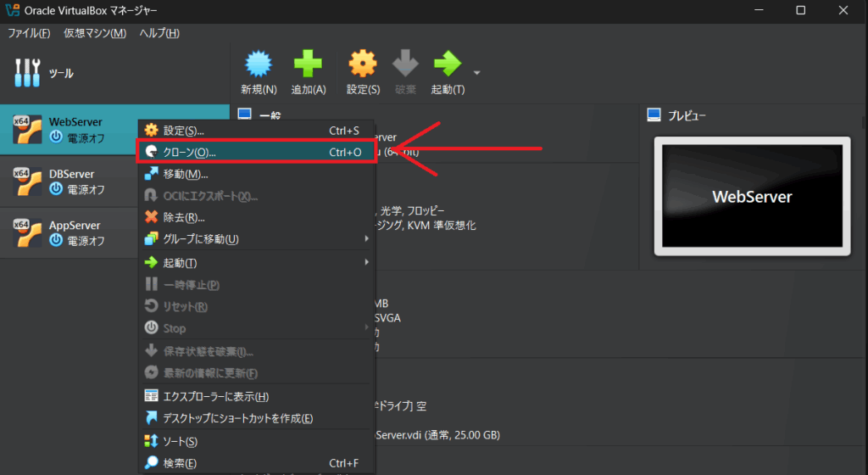Click the 一般 section monitor icon
This screenshot has width=868, height=475.
(x=245, y=114)
